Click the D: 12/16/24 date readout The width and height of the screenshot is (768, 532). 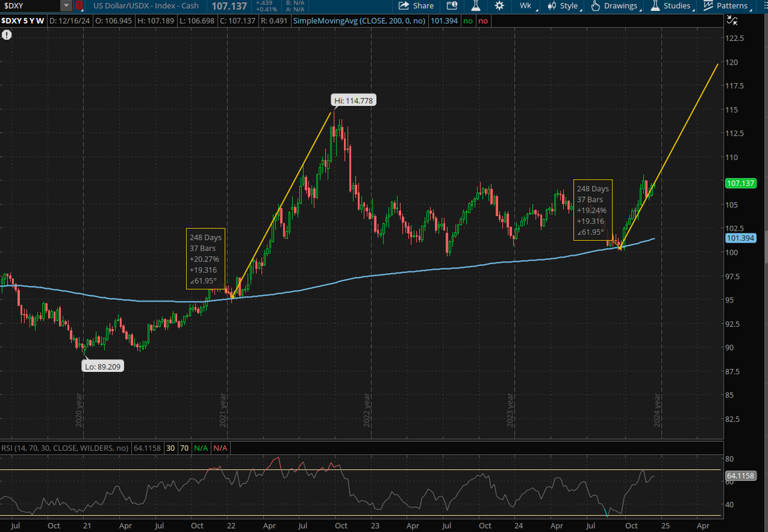pos(70,21)
